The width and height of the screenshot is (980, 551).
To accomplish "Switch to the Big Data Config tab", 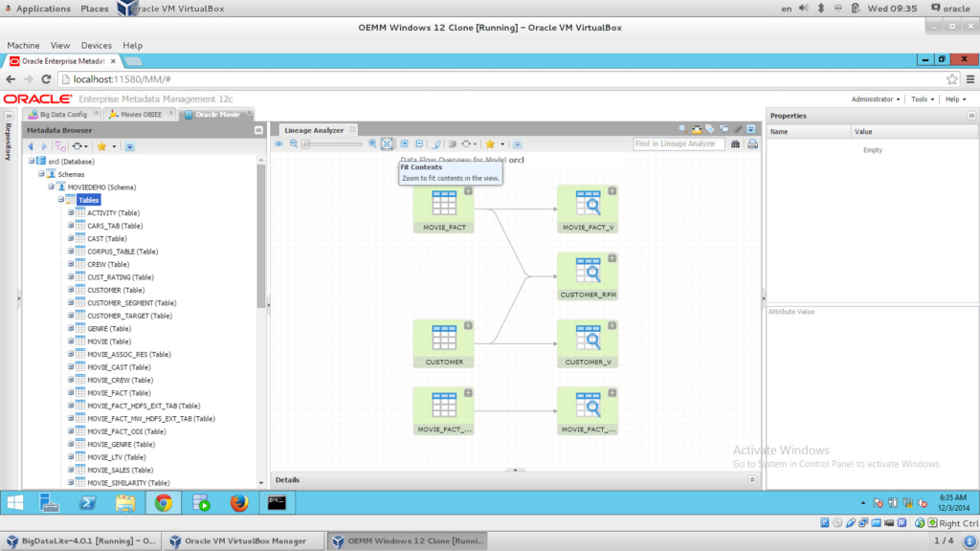I will 63,115.
